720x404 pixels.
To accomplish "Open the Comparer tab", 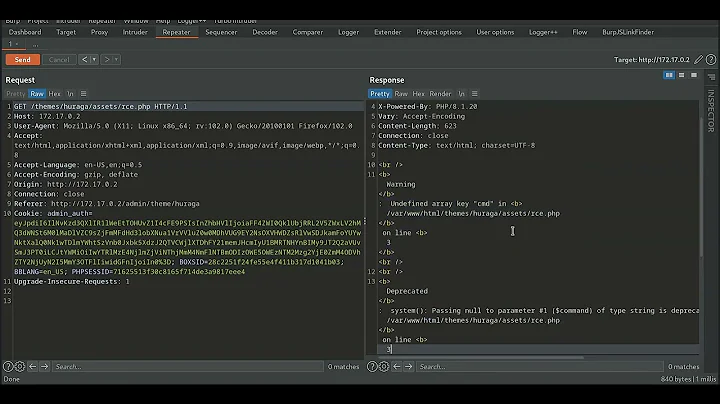I will 308,32.
